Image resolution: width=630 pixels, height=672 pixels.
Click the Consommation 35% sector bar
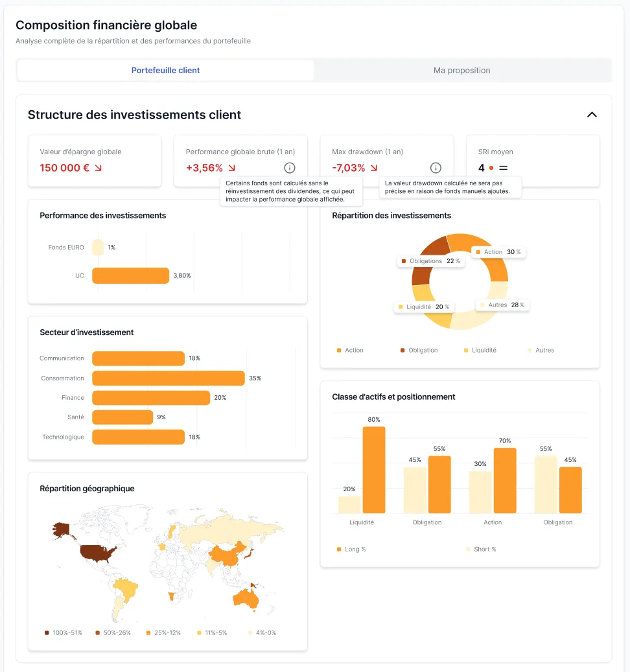[168, 378]
